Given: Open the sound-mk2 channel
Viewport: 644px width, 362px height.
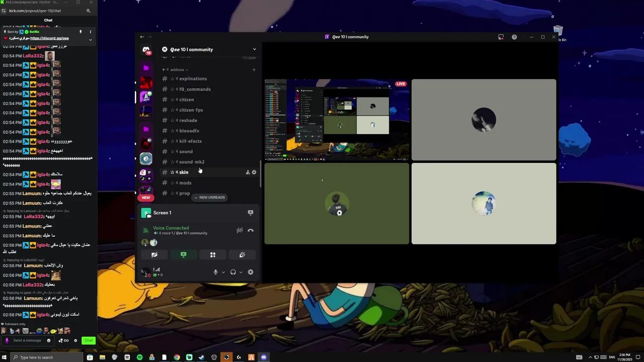Looking at the screenshot, I should click(209, 162).
